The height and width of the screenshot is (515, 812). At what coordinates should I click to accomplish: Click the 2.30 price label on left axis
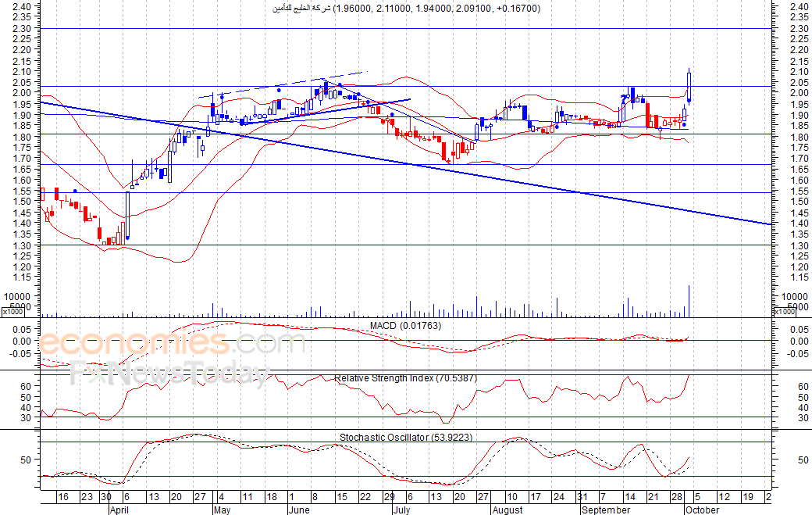pyautogui.click(x=22, y=28)
